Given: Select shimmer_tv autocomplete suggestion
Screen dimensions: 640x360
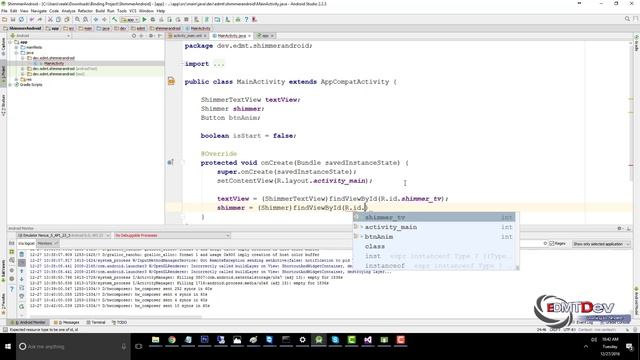Looking at the screenshot, I should pyautogui.click(x=434, y=218).
